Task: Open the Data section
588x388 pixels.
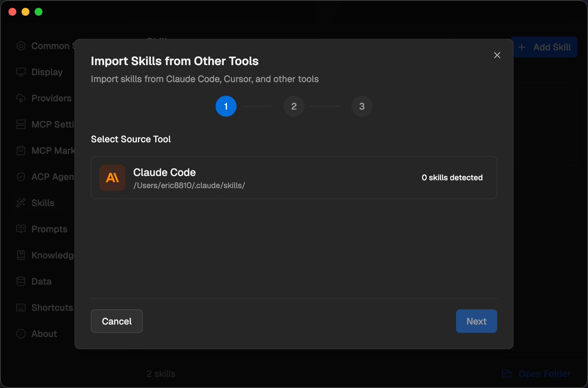Action: (x=21, y=281)
